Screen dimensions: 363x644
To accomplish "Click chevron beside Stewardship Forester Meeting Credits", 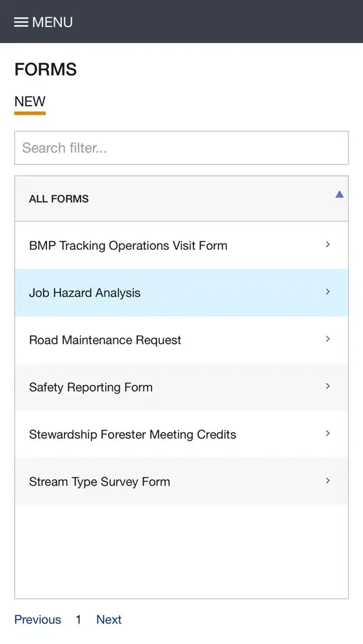I will point(328,433).
